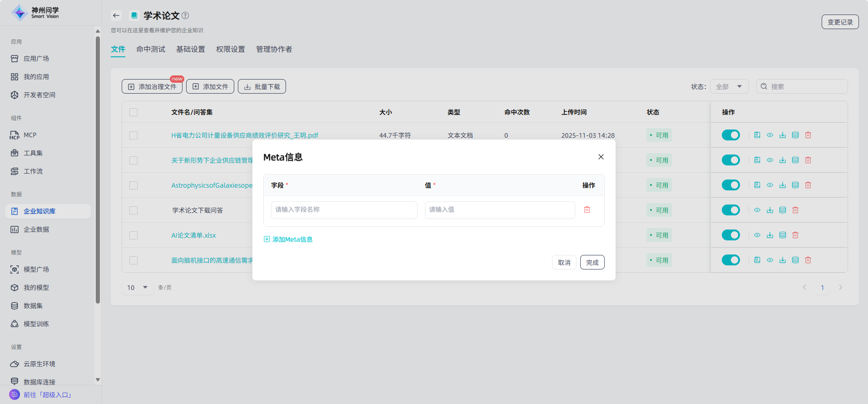Download the first PDF file via row icon
This screenshot has height=404, width=868.
coord(783,135)
